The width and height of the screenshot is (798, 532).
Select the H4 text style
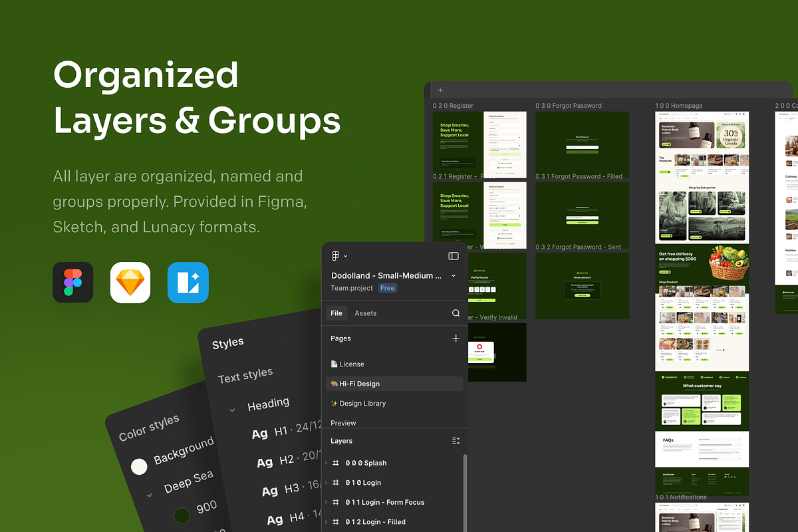pyautogui.click(x=295, y=517)
